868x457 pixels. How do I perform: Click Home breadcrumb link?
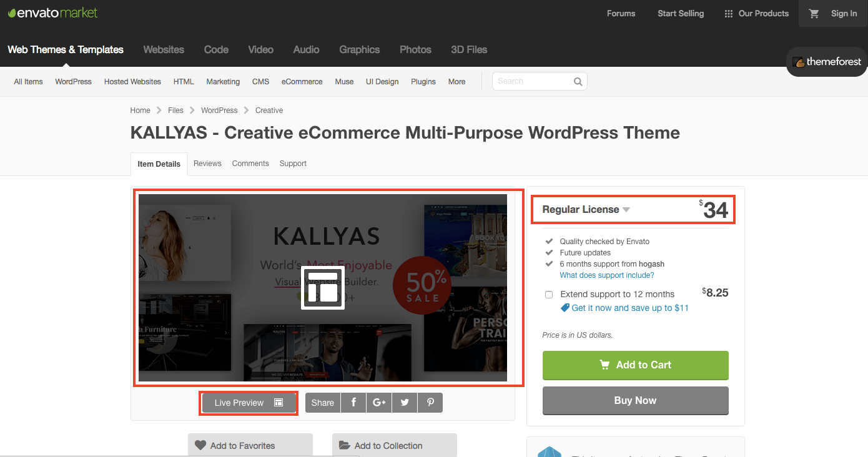(140, 111)
